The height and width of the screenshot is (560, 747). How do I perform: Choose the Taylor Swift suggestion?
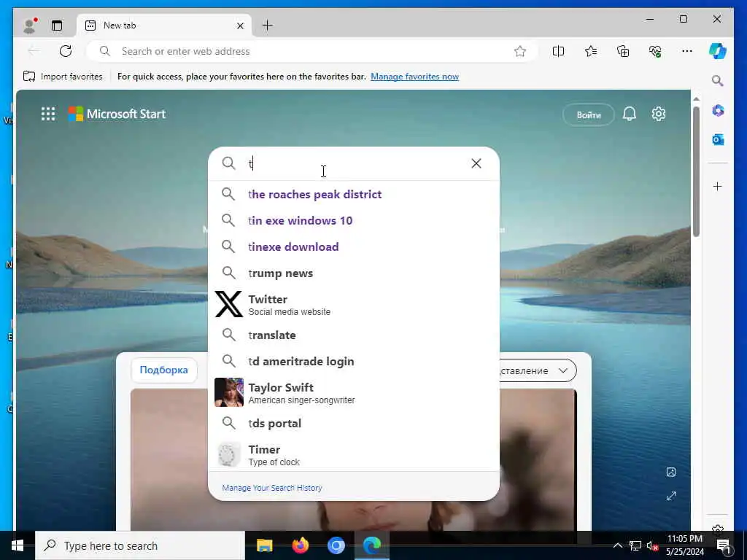click(x=354, y=392)
